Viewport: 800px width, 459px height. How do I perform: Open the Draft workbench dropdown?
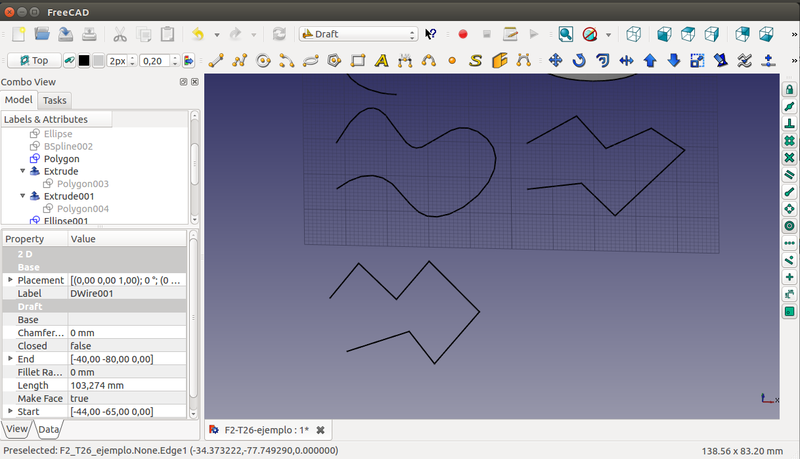point(357,34)
